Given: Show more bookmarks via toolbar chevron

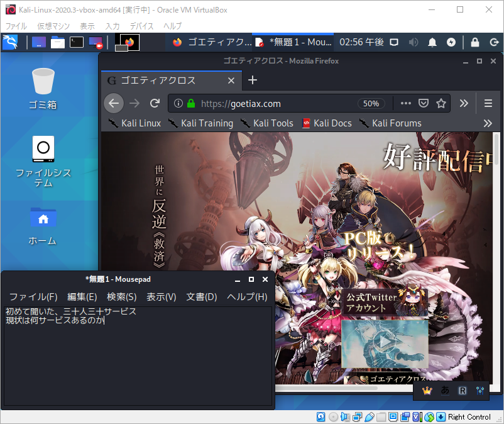Looking at the screenshot, I should [488, 123].
